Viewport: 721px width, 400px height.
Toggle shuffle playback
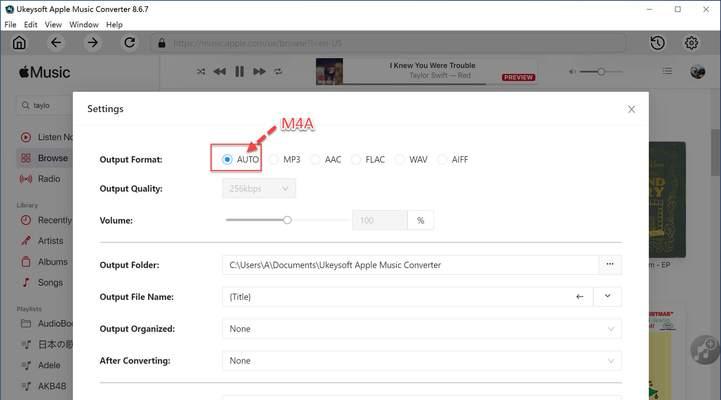click(201, 71)
